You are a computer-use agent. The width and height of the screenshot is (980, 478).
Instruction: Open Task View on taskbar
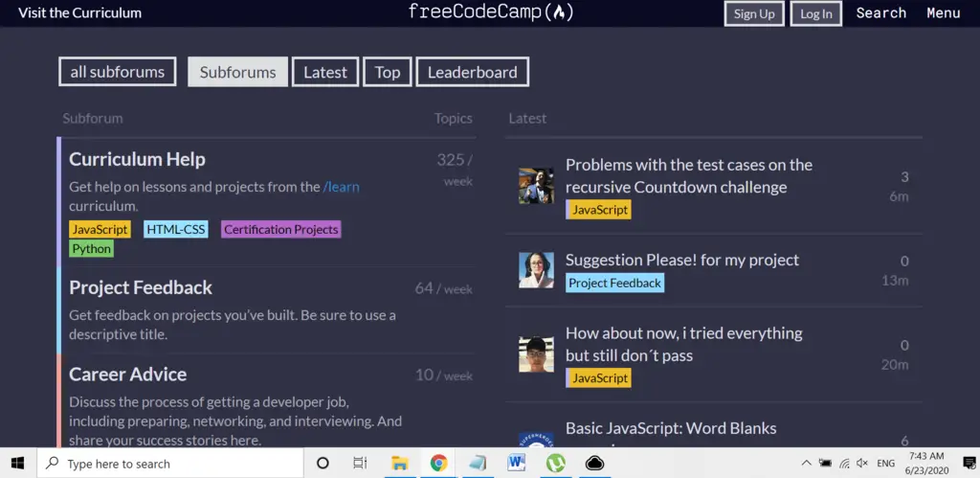click(360, 463)
